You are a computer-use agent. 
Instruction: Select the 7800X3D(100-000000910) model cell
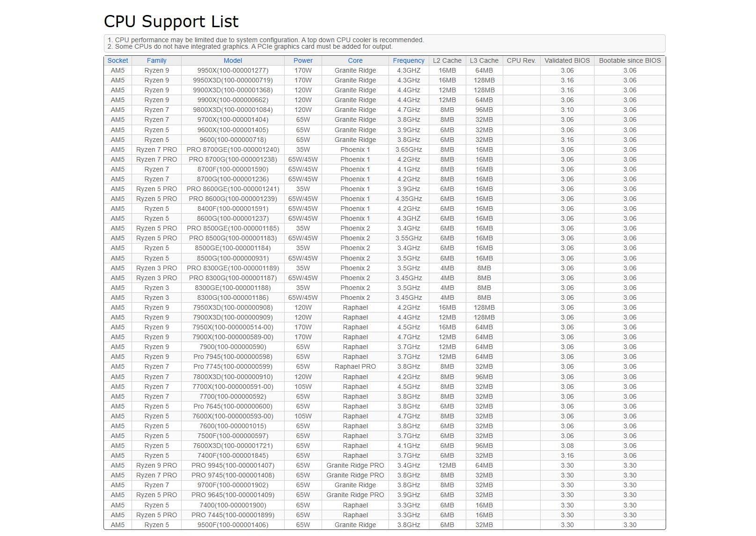click(233, 377)
